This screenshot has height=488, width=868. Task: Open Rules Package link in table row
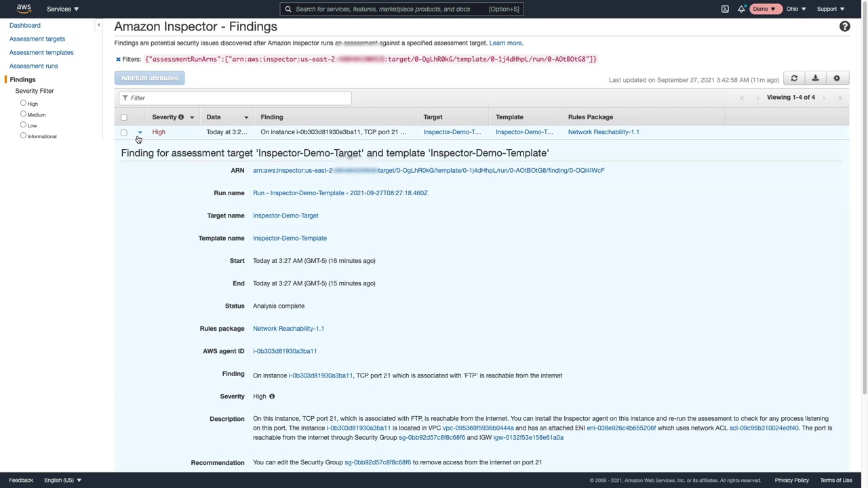[604, 132]
